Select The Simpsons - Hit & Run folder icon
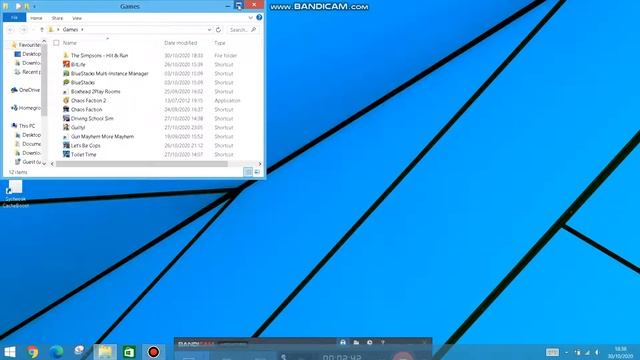The height and width of the screenshot is (360, 640). 66,55
